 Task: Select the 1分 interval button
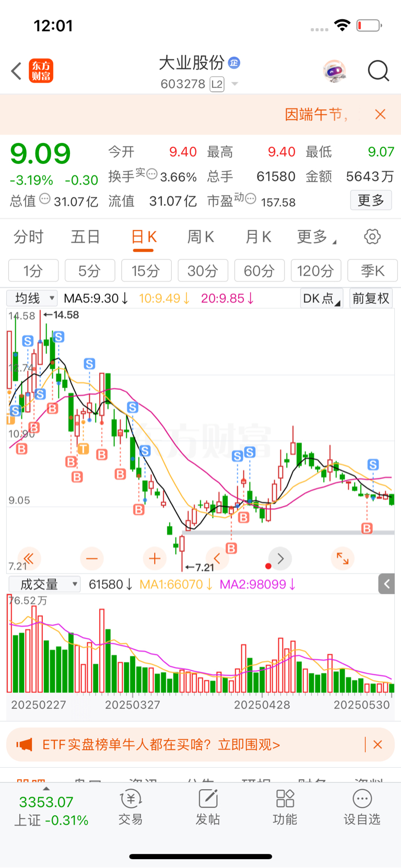point(33,271)
